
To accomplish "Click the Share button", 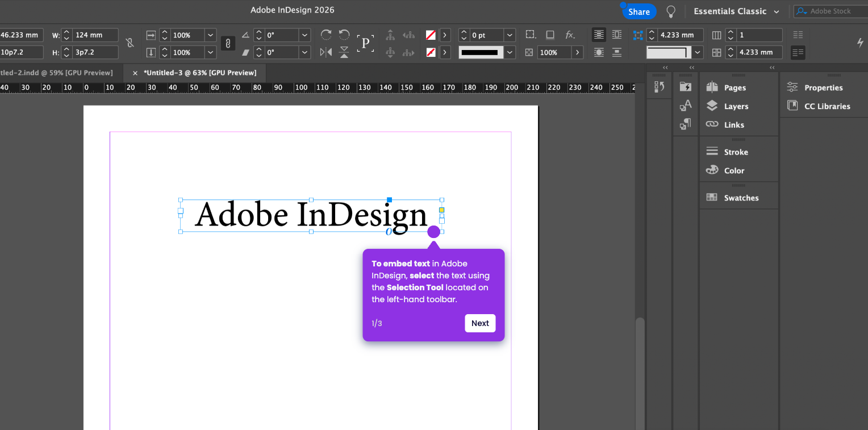I will (639, 12).
